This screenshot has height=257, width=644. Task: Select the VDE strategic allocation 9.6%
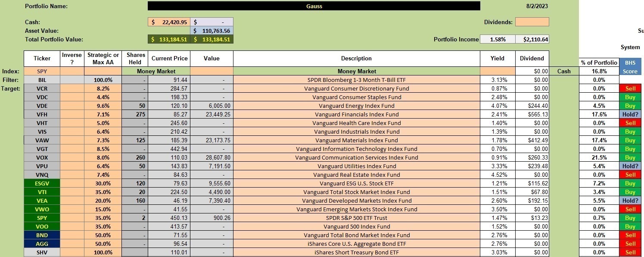[103, 106]
